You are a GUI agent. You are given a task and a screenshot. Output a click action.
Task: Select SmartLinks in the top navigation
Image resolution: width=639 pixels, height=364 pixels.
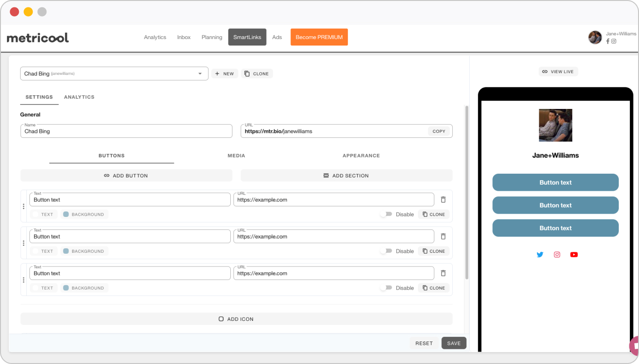click(x=247, y=37)
